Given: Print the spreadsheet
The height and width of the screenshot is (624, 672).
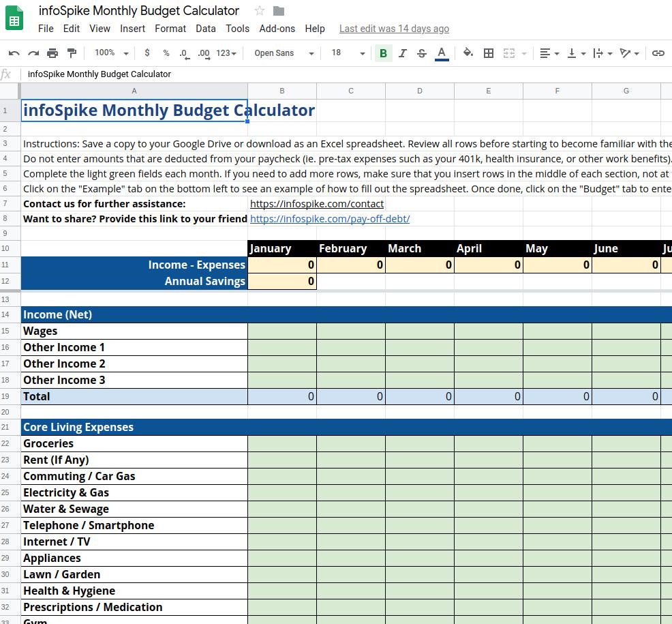Looking at the screenshot, I should (x=52, y=53).
